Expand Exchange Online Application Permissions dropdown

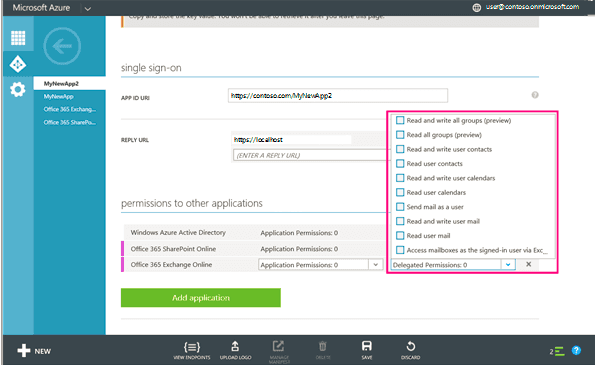(376, 264)
